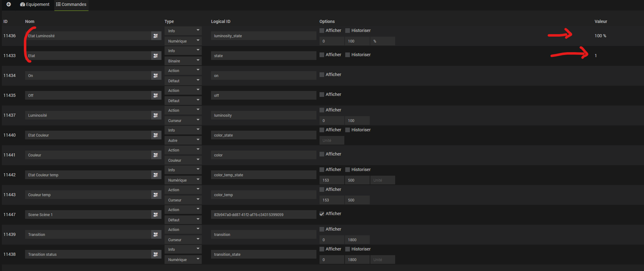
Task: Uncheck Afficher for Scene Scène 1
Action: pyautogui.click(x=322, y=214)
